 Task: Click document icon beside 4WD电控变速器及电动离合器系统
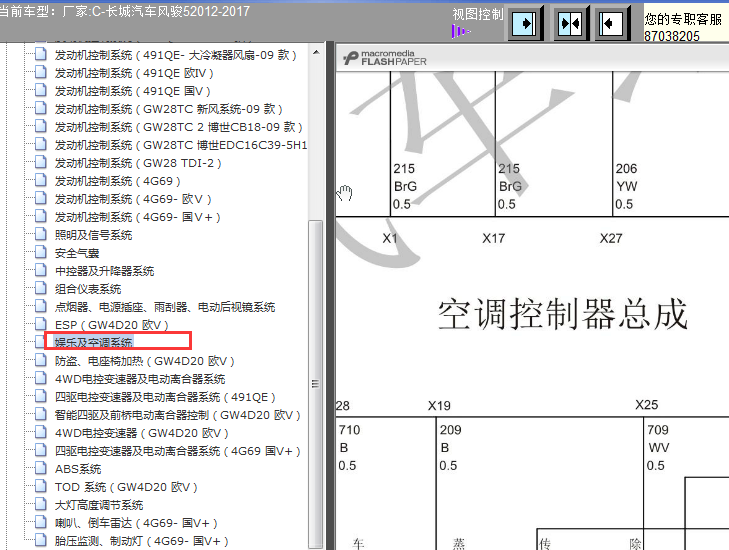click(x=41, y=378)
